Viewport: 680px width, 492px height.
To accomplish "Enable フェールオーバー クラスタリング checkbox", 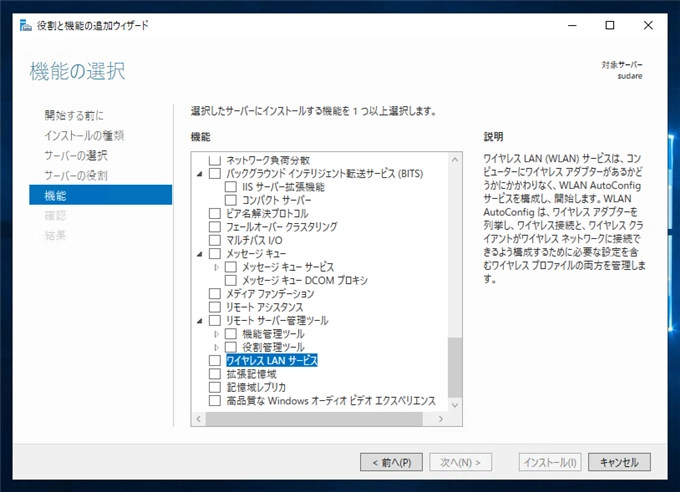I will [215, 227].
